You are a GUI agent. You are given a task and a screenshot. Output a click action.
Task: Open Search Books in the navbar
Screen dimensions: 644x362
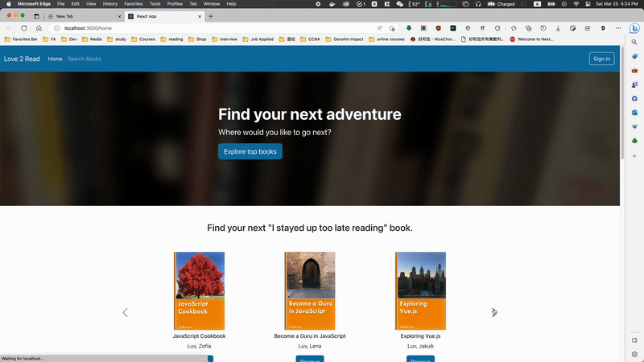(x=85, y=59)
